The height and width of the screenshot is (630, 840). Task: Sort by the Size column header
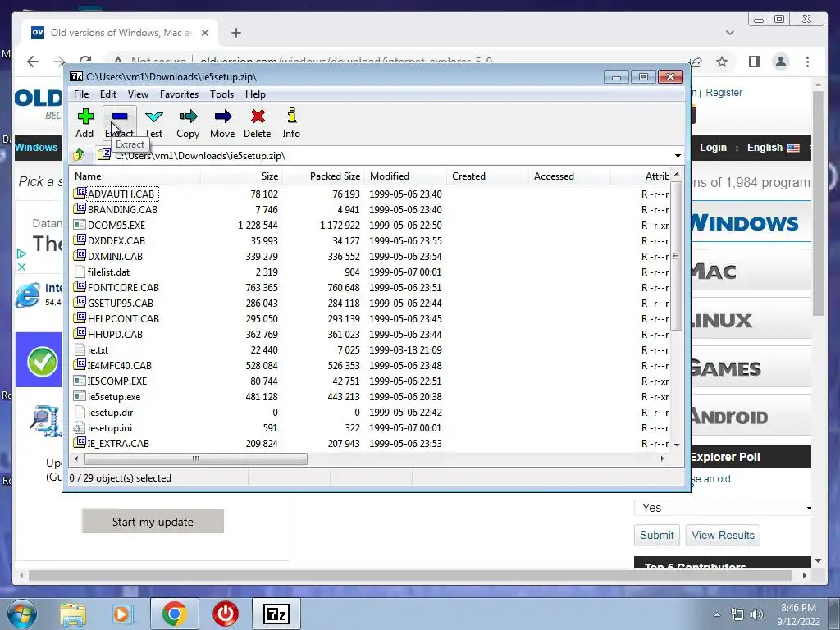242,176
